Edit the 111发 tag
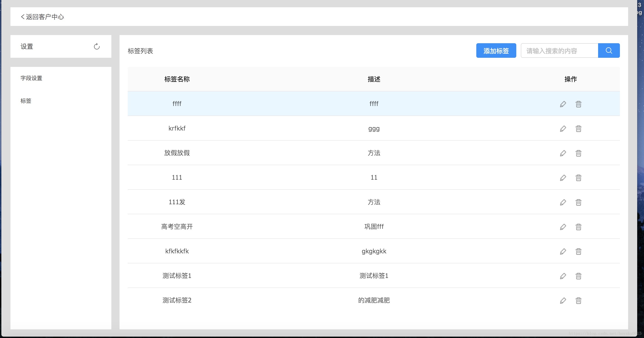This screenshot has height=338, width=644. (563, 202)
